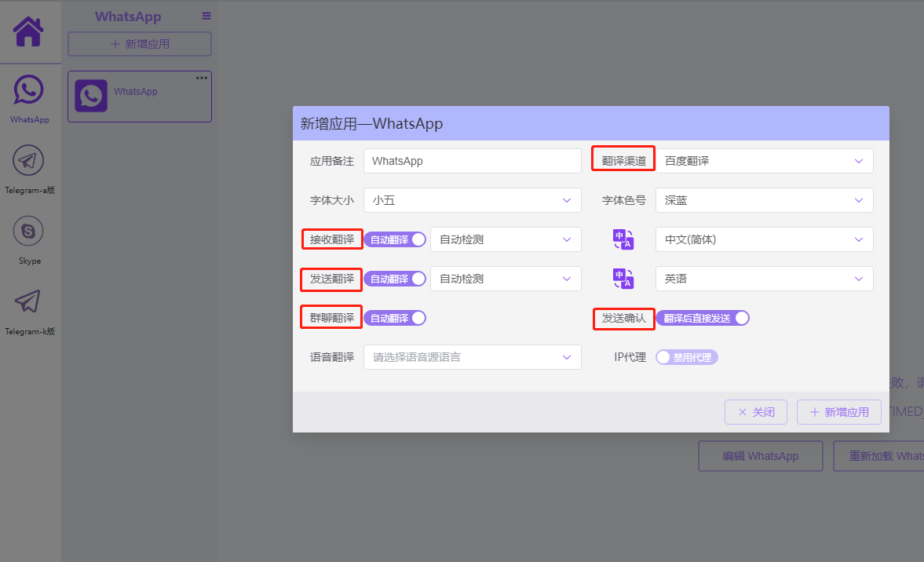Click the 关闭 button in dialog
Image resolution: width=924 pixels, height=562 pixels.
(755, 412)
